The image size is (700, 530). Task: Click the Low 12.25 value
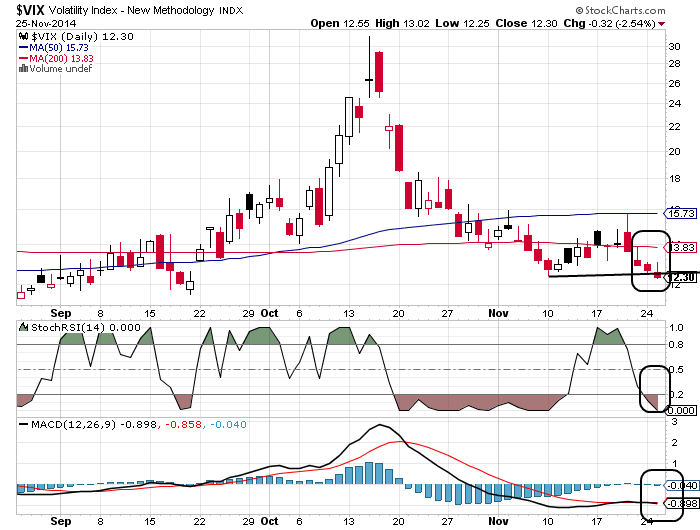(462, 23)
